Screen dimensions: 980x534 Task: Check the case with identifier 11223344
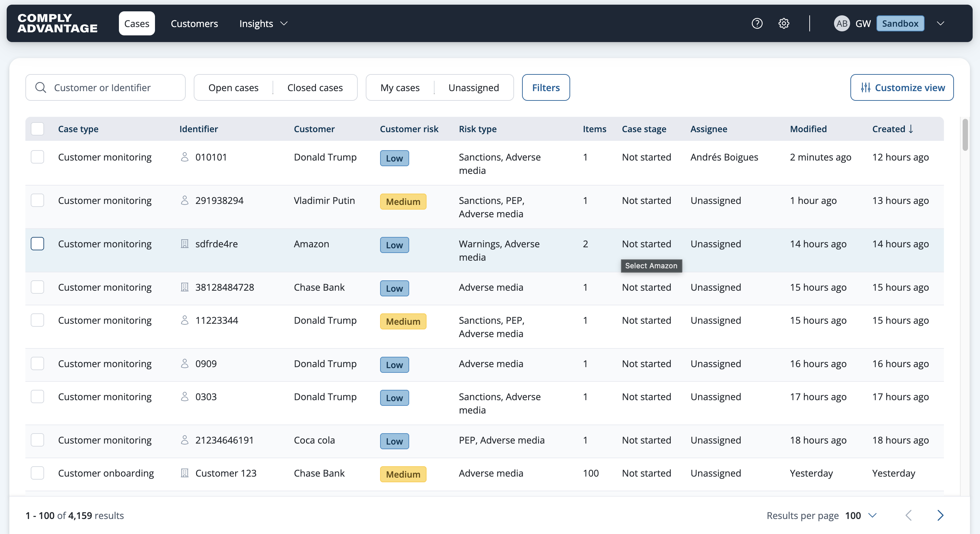click(x=37, y=320)
